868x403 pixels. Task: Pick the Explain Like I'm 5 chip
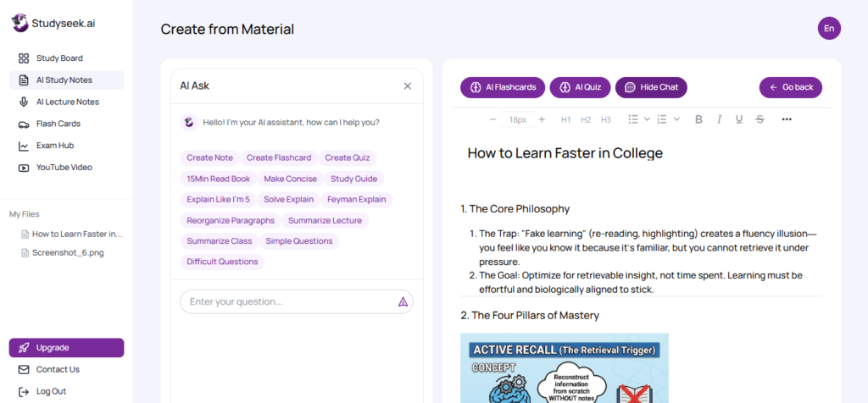[x=218, y=199]
